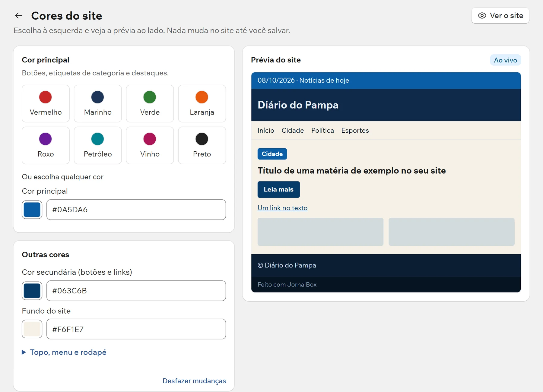Open the Fundo do site color swatch
543x392 pixels.
coord(32,329)
